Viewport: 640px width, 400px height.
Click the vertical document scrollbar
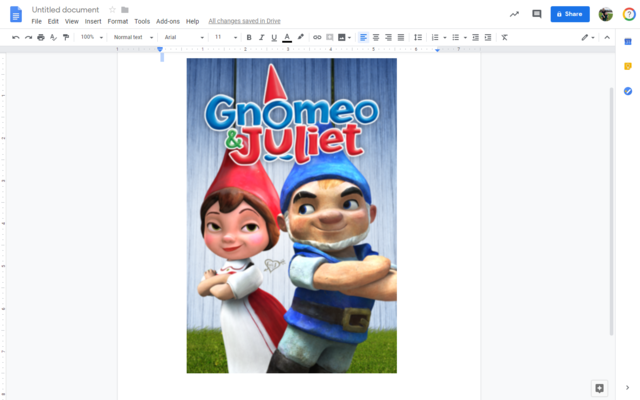tap(611, 211)
